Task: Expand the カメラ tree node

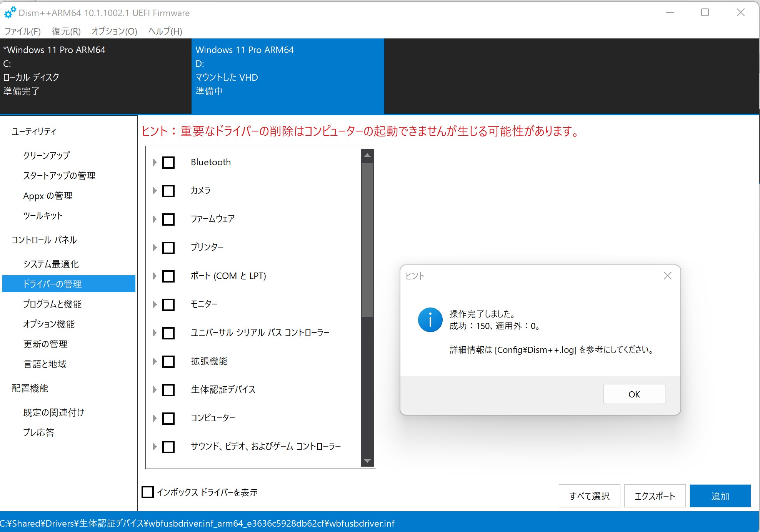Action: (x=155, y=191)
